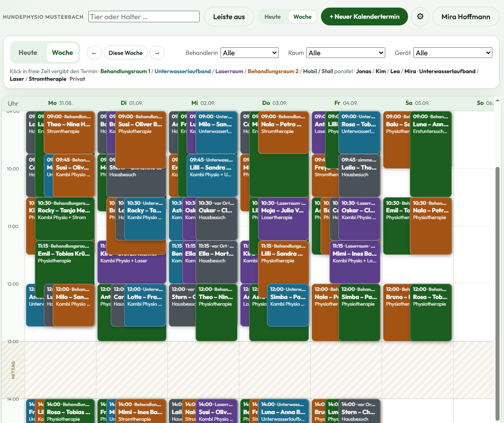The image size is (504, 423).
Task: Open the Mira Hoffmann user menu
Action: coord(466,17)
